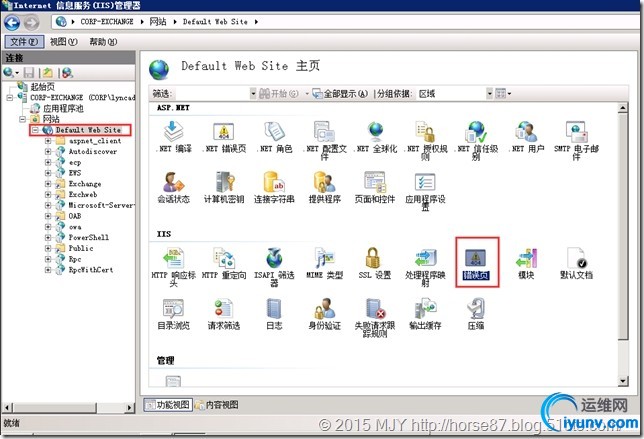644x439 pixels.
Task: Click the 筛选 filter input field
Action: (211, 94)
